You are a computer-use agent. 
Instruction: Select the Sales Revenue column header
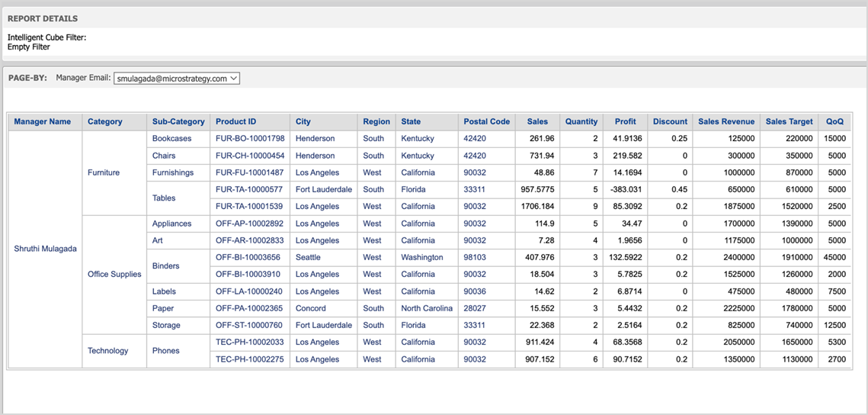click(x=726, y=121)
